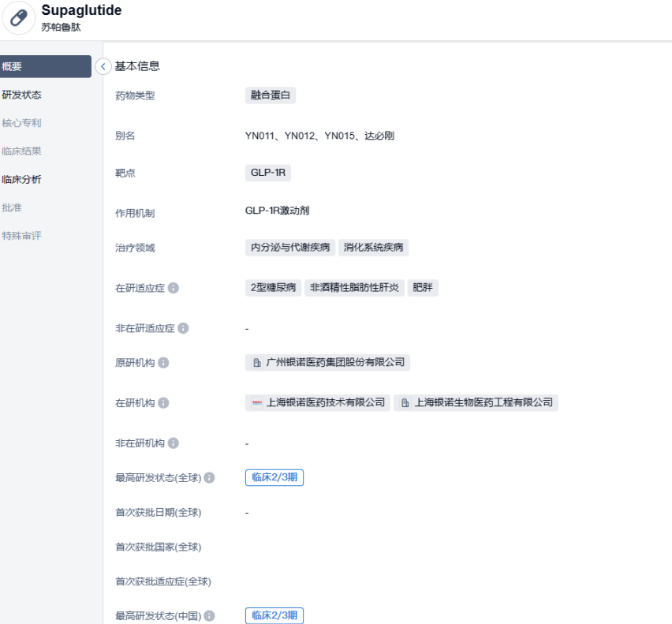Click the 融合蛋白 drug type tag
672x624 pixels.
271,95
